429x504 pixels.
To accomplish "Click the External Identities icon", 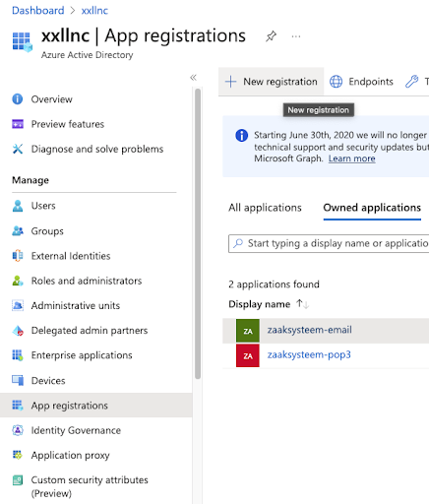I will pyautogui.click(x=18, y=256).
